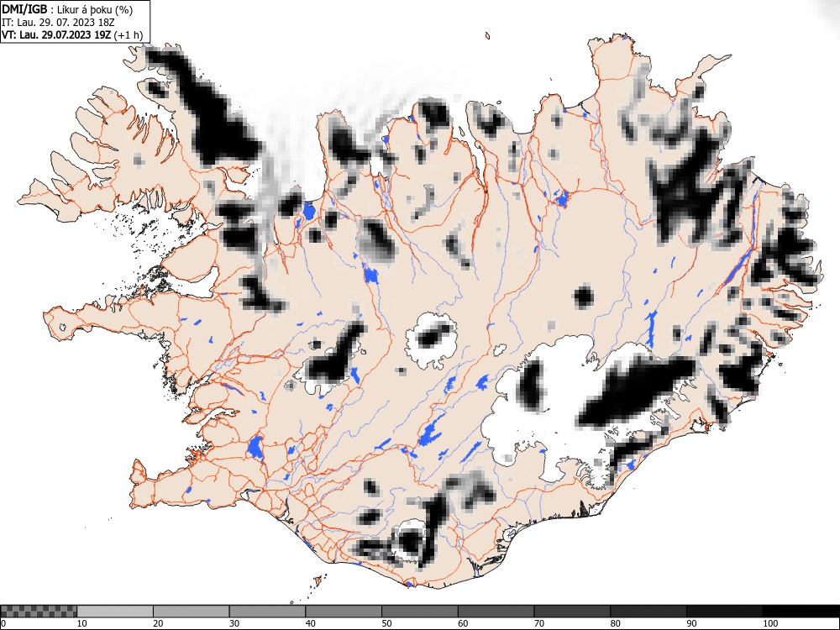Click the '90' scale label
Viewport: 840px width, 630px height.
click(691, 623)
